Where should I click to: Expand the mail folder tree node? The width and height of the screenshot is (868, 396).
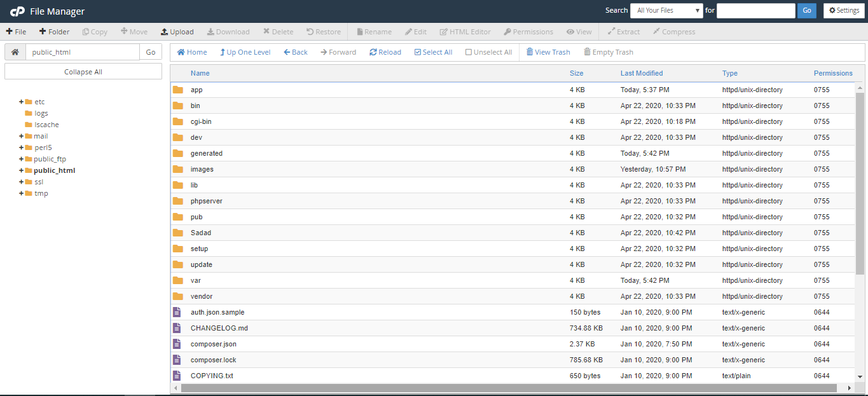click(21, 136)
